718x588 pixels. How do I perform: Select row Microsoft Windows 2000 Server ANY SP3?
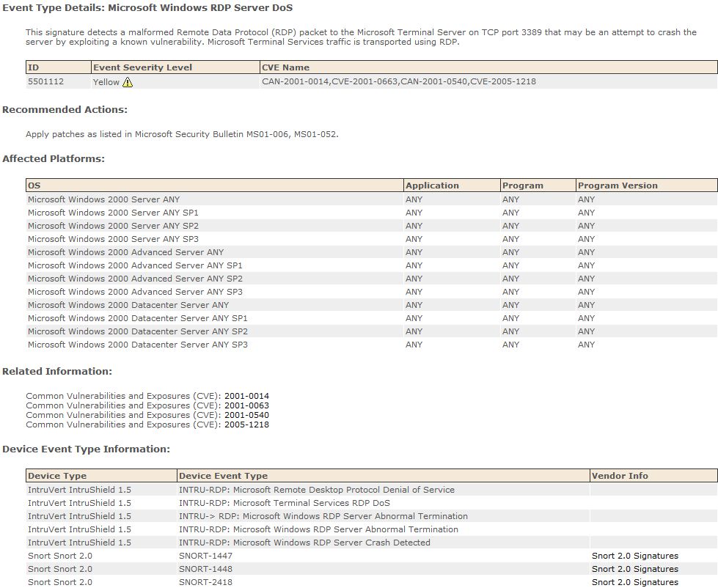click(x=372, y=239)
